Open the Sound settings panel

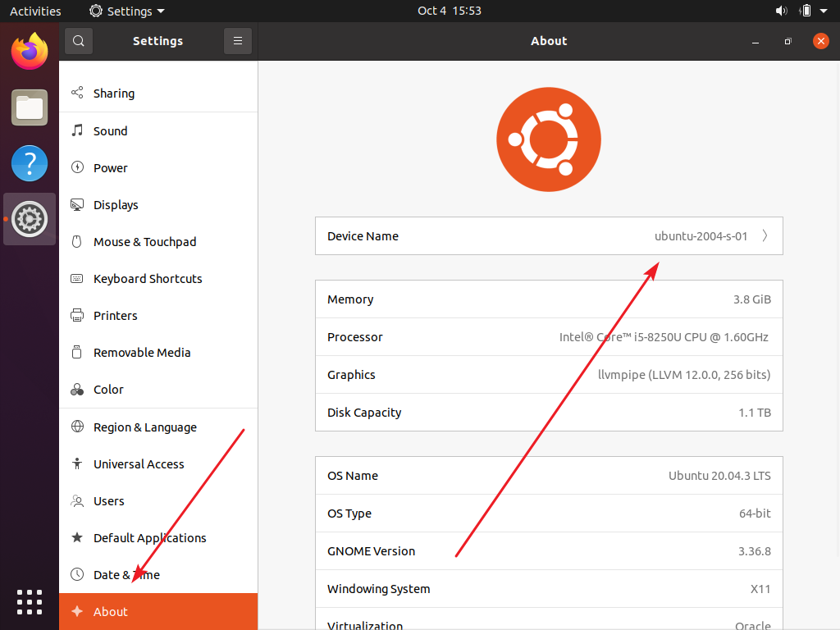point(158,130)
